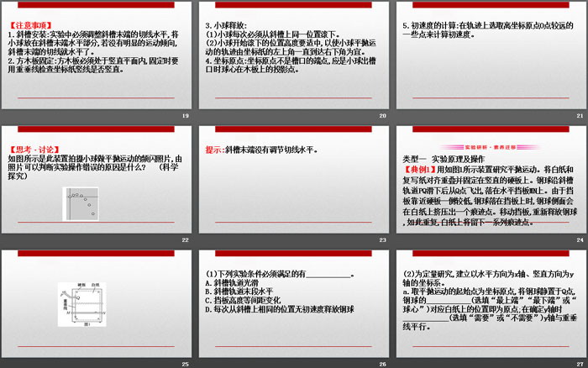Click the 提示 label on slide 23

214,150
